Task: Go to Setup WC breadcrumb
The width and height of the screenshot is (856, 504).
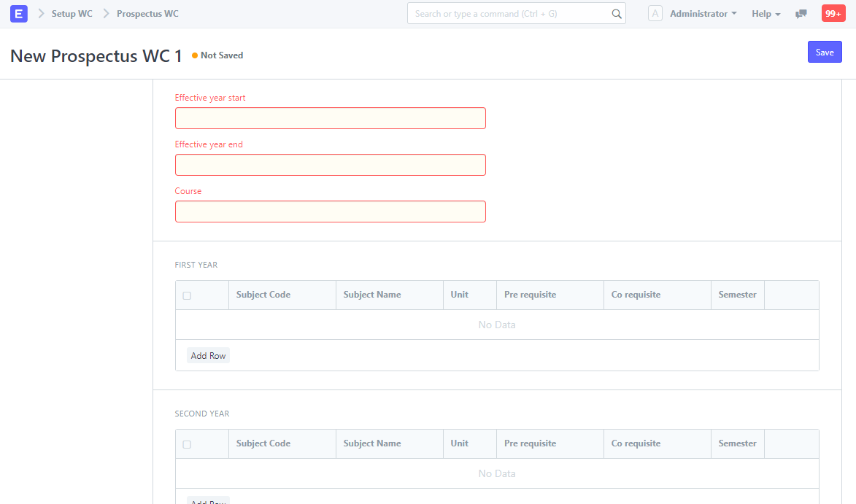Action: click(72, 14)
